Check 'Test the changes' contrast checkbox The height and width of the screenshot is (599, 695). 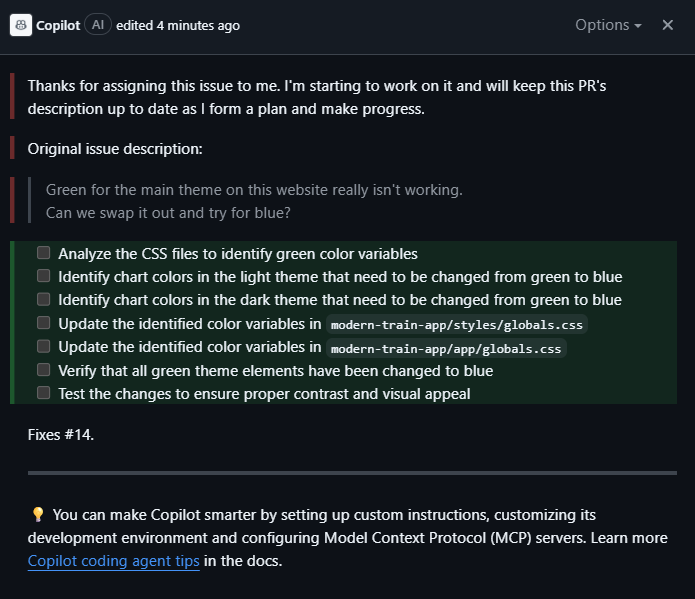(44, 393)
